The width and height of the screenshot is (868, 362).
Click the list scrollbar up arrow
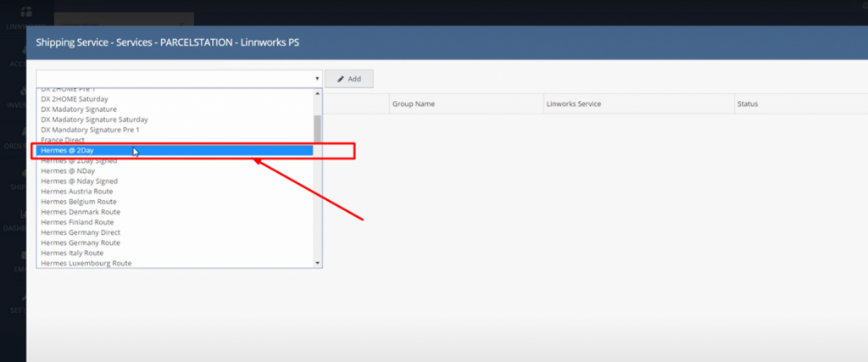point(317,93)
